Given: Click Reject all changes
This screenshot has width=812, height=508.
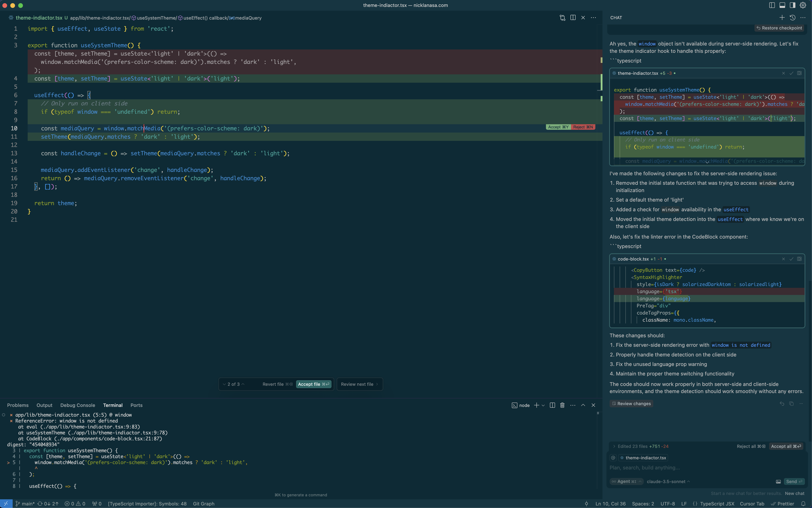Looking at the screenshot, I should pos(751,446).
